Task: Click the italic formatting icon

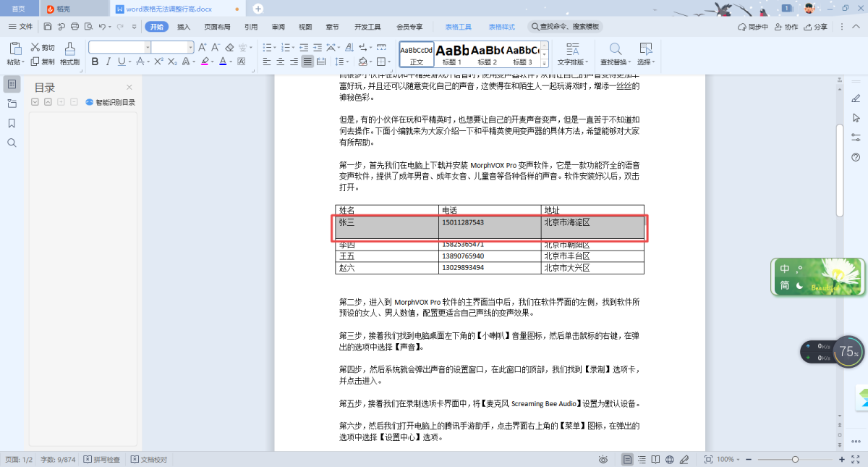Action: pos(108,62)
